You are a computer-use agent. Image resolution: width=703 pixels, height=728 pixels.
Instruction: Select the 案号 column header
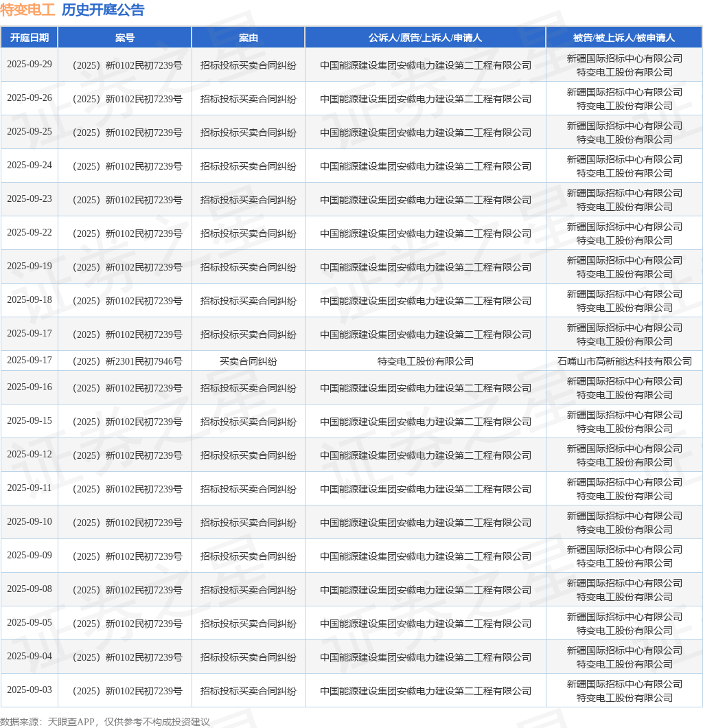click(125, 38)
